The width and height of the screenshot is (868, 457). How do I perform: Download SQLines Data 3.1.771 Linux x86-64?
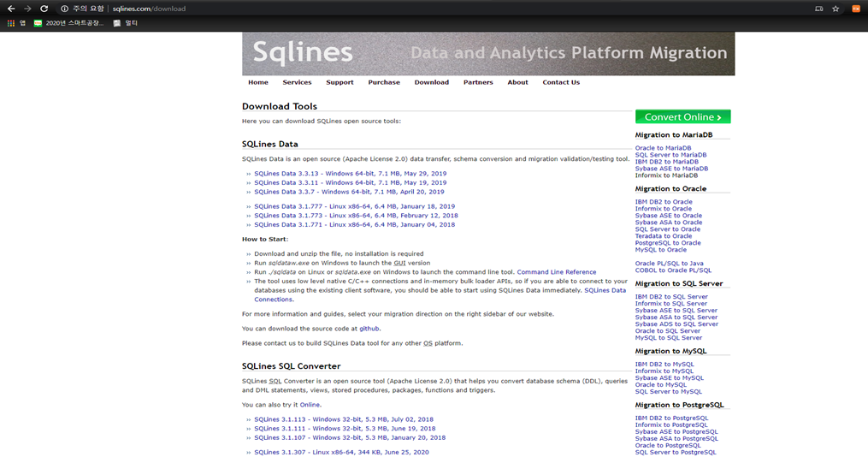(354, 225)
